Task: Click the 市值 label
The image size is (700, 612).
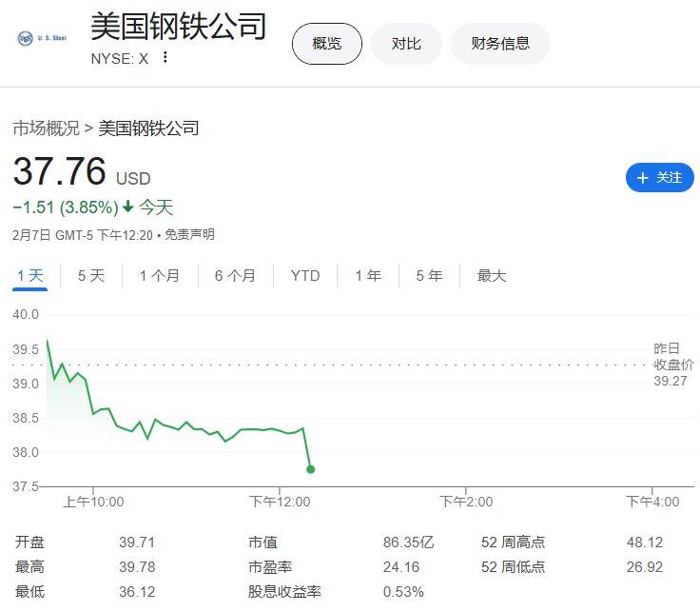Action: (x=262, y=543)
